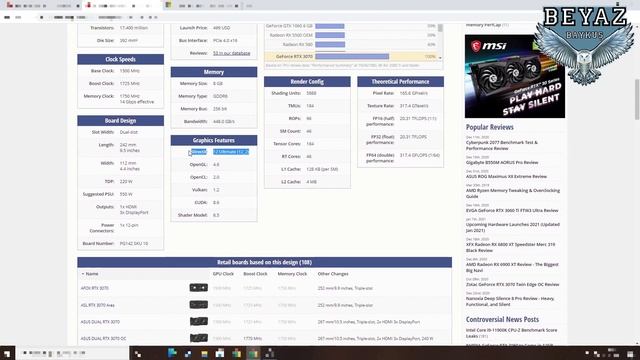Open the system tray clock on taskbar

point(612,353)
